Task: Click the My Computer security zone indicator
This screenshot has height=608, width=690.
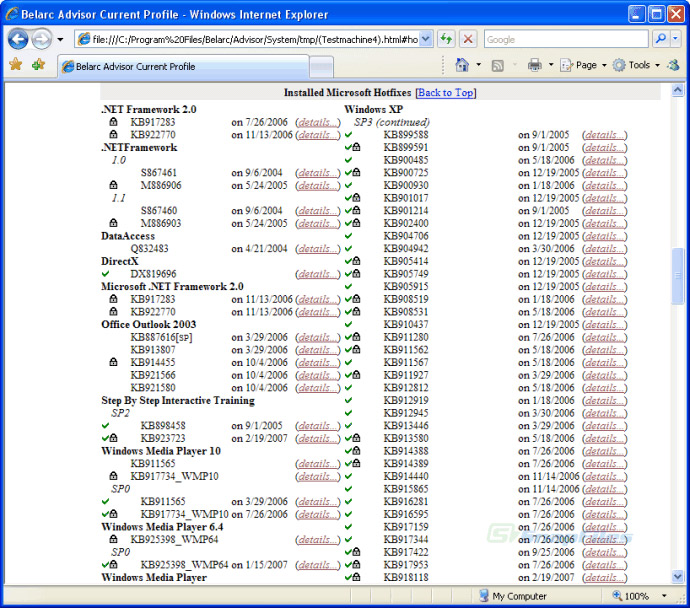Action: click(513, 596)
